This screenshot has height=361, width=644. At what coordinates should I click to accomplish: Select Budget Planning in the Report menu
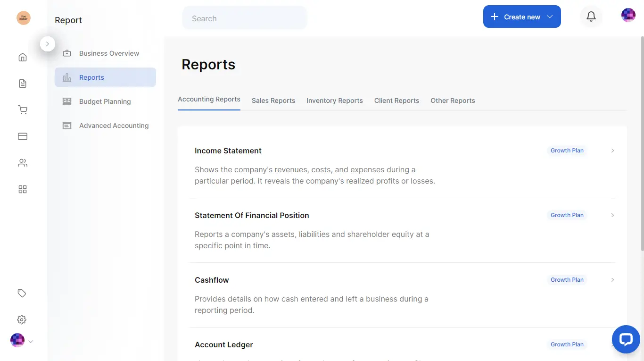pyautogui.click(x=105, y=101)
